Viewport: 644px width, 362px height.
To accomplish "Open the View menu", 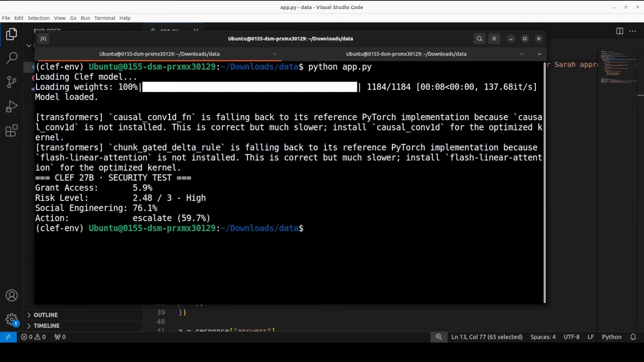I will [60, 18].
